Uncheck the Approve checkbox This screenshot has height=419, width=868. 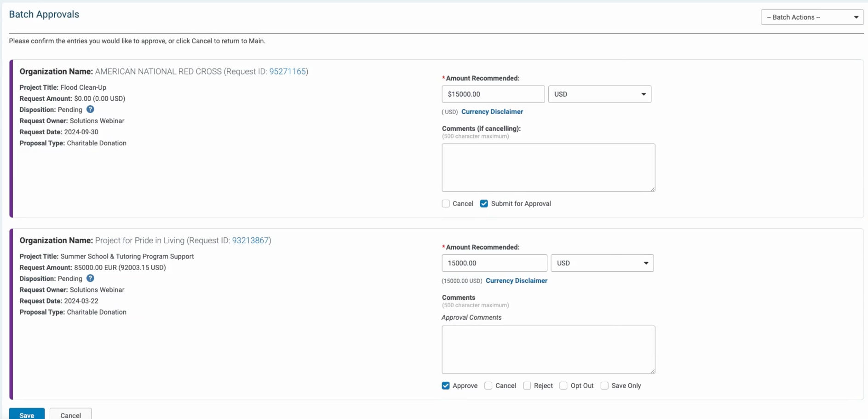click(x=446, y=386)
